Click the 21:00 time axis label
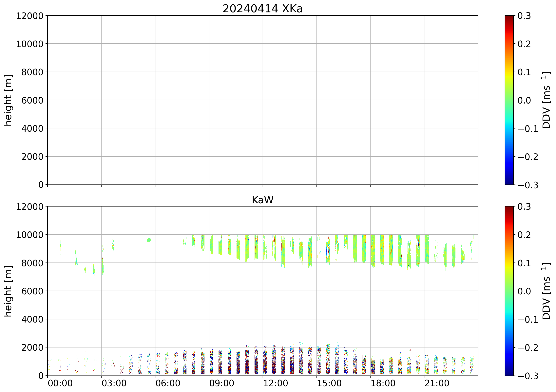 [437, 383]
